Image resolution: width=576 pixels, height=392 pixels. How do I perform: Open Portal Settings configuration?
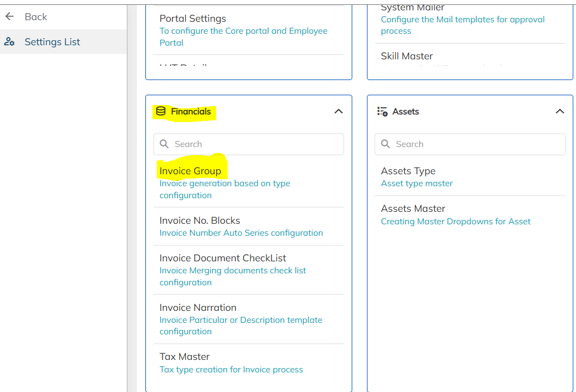click(193, 19)
